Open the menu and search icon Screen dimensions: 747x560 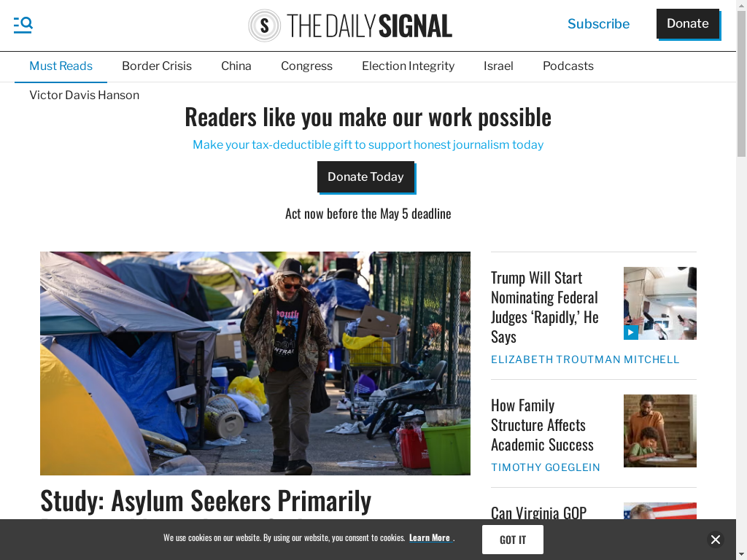[x=23, y=25]
